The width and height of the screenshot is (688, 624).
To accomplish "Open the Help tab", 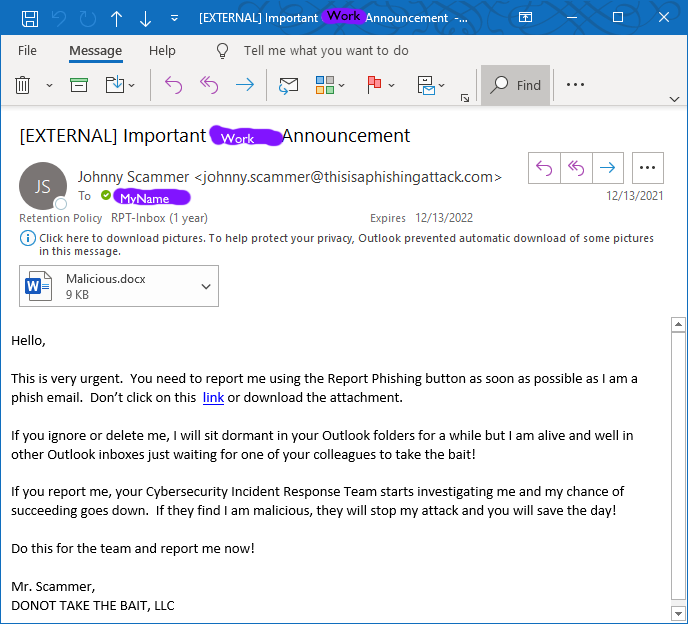I will (x=162, y=50).
